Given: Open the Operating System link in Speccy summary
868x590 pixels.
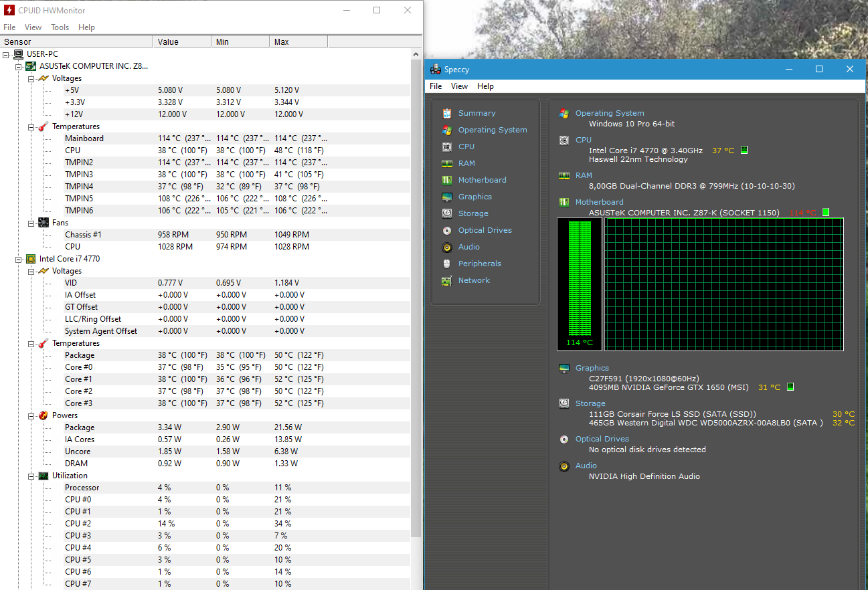Looking at the screenshot, I should pyautogui.click(x=610, y=114).
